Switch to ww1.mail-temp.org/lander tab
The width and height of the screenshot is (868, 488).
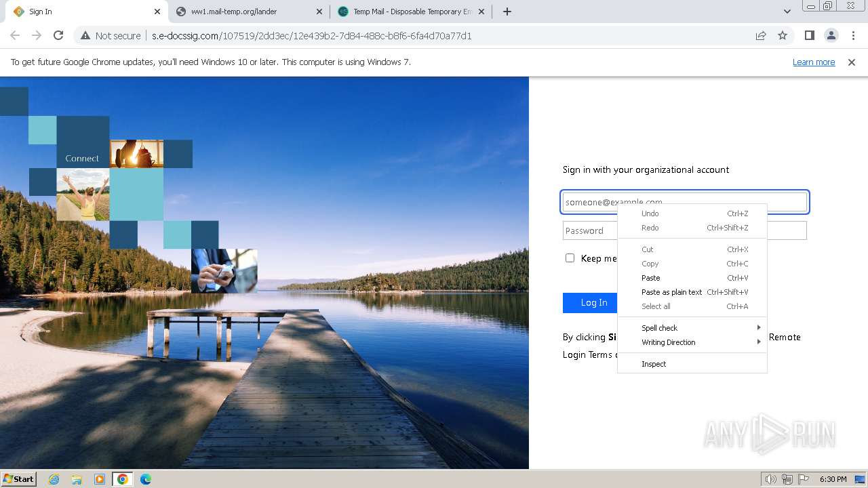click(x=248, y=12)
